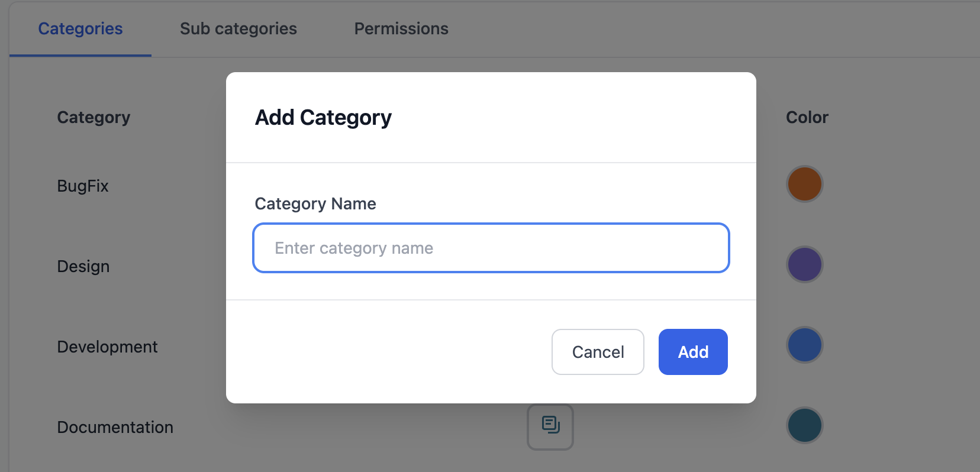Switch to the Categories tab
980x472 pixels.
pos(80,29)
